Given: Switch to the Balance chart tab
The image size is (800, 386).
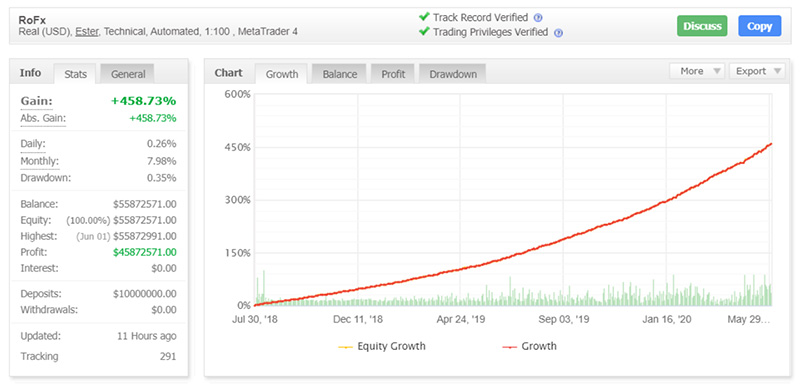Looking at the screenshot, I should (339, 74).
